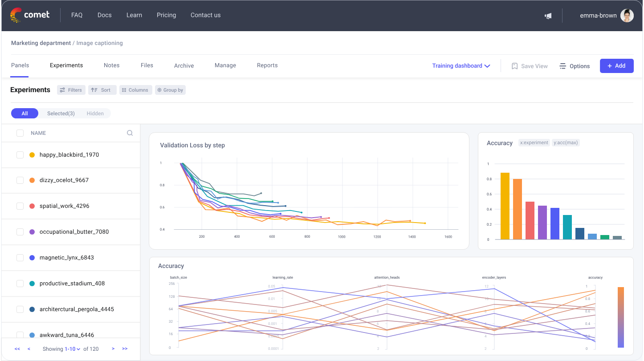This screenshot has width=644, height=361.
Task: Check the dizzy_ocelot_9667 experiment
Action: [x=20, y=180]
